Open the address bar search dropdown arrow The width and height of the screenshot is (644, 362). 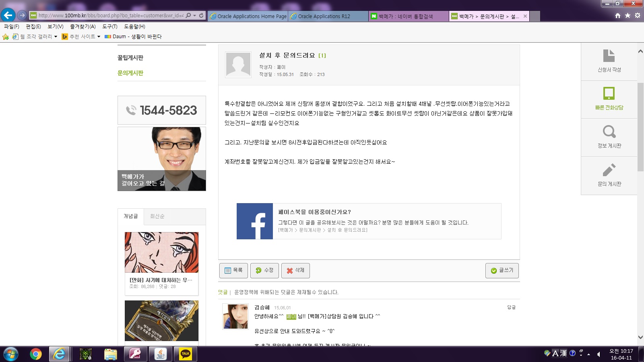(x=195, y=16)
